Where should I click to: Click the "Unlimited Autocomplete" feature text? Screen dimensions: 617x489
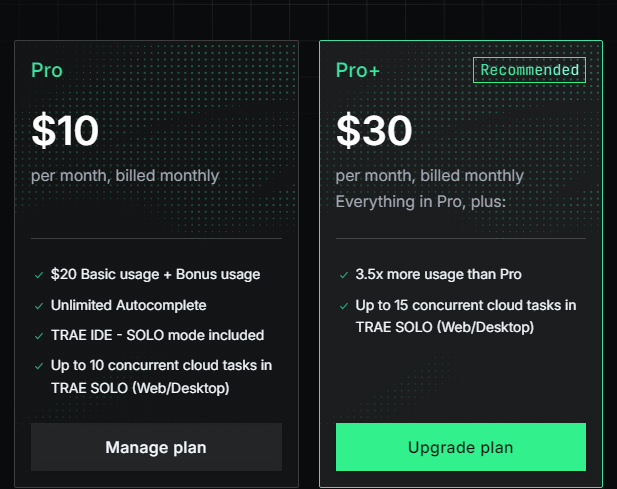(128, 305)
